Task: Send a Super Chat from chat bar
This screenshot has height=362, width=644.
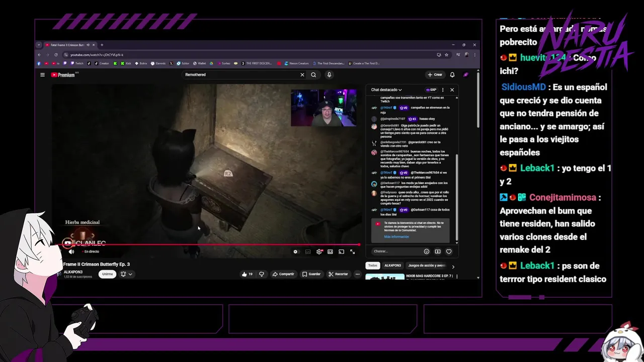Action: [438, 251]
